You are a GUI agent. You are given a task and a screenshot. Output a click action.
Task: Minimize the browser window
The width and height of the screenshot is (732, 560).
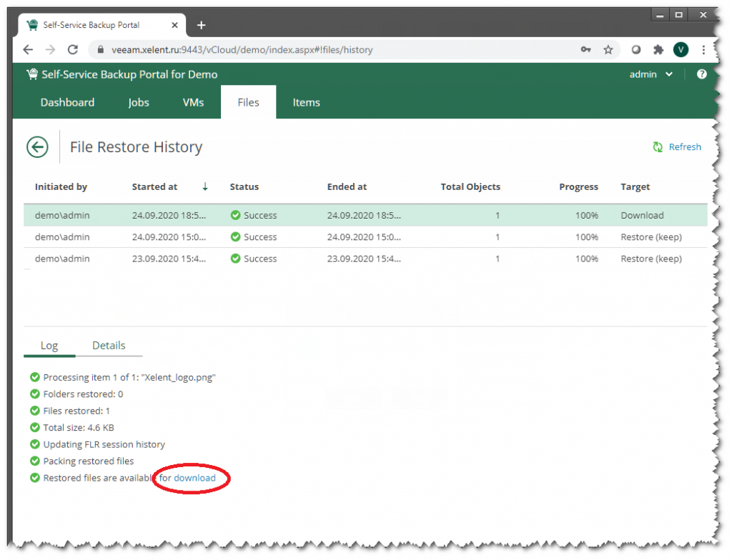660,15
